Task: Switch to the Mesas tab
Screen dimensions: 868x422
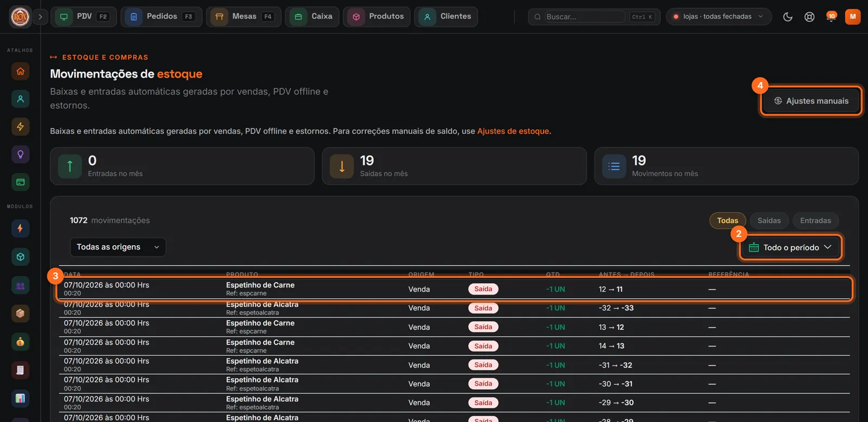Action: (244, 17)
